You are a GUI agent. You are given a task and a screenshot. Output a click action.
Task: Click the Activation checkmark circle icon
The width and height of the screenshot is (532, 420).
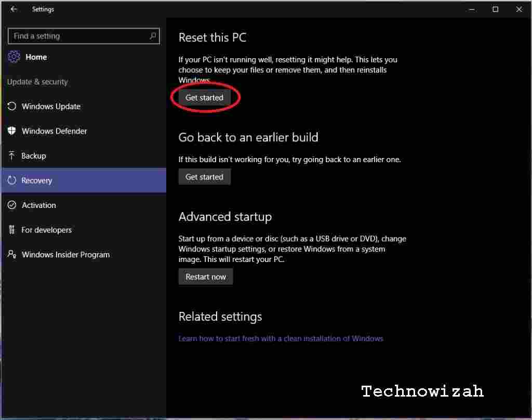coord(12,205)
